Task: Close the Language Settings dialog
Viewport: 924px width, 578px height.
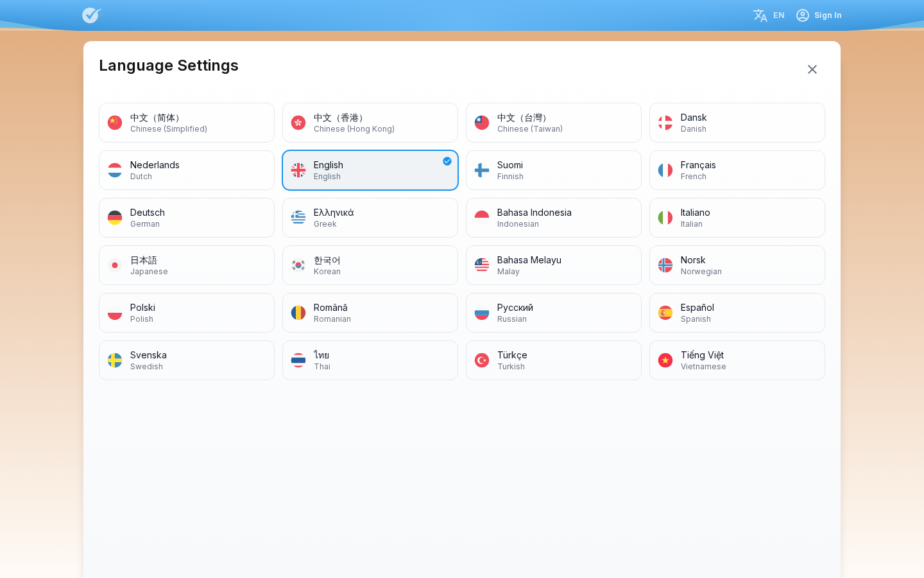Action: (x=812, y=69)
